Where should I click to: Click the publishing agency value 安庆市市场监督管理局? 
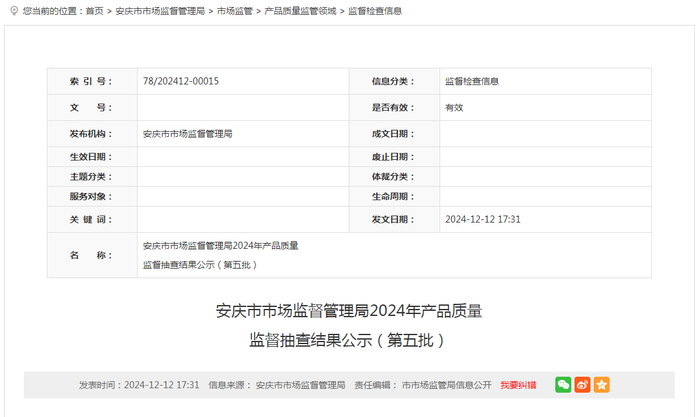[x=188, y=134]
